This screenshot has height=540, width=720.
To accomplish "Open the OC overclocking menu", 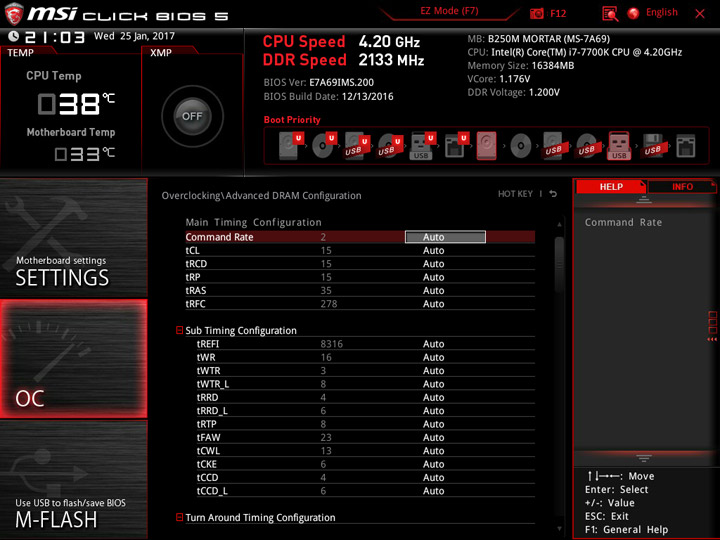I will pos(73,359).
